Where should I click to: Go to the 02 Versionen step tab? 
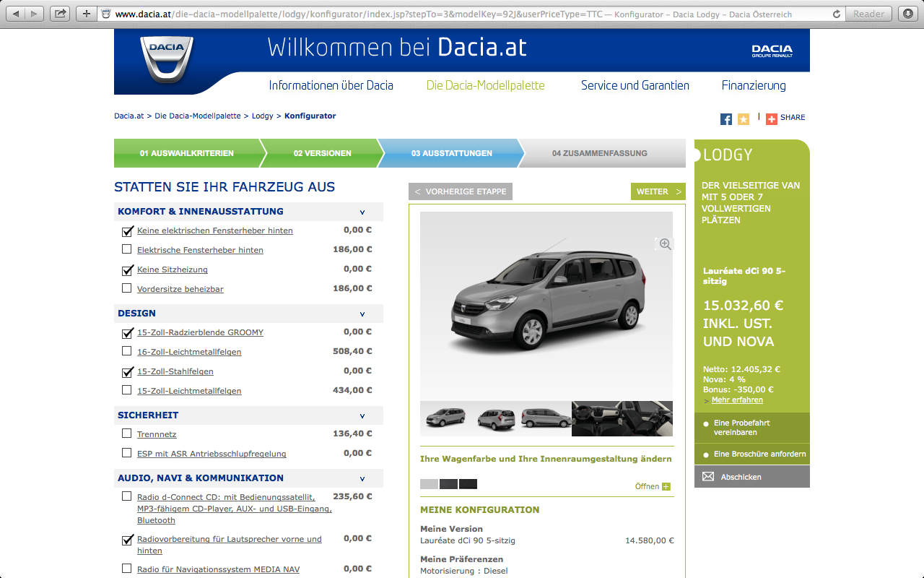click(322, 153)
